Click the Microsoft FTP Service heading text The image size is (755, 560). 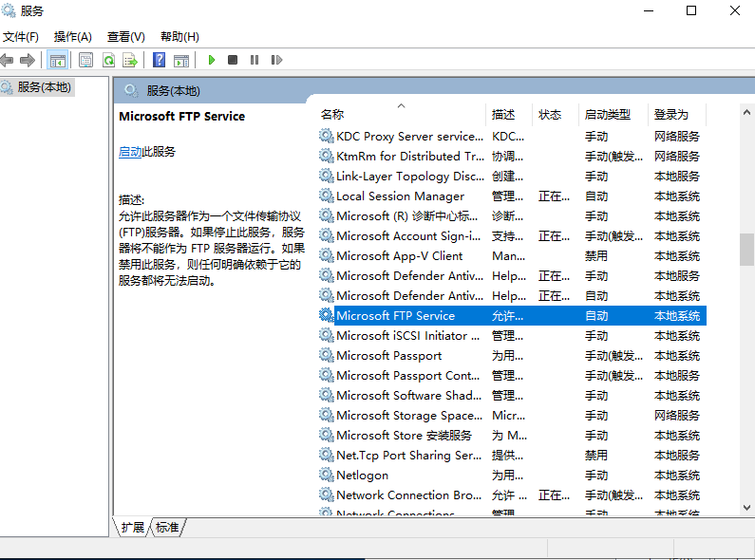coord(181,116)
